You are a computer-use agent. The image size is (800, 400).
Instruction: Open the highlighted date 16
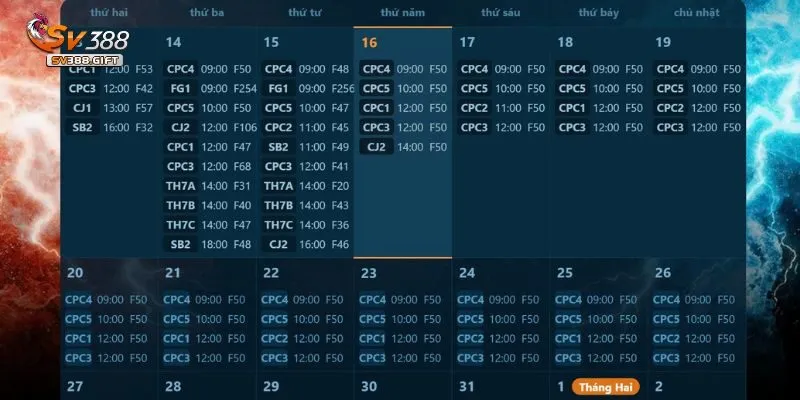pyautogui.click(x=369, y=43)
